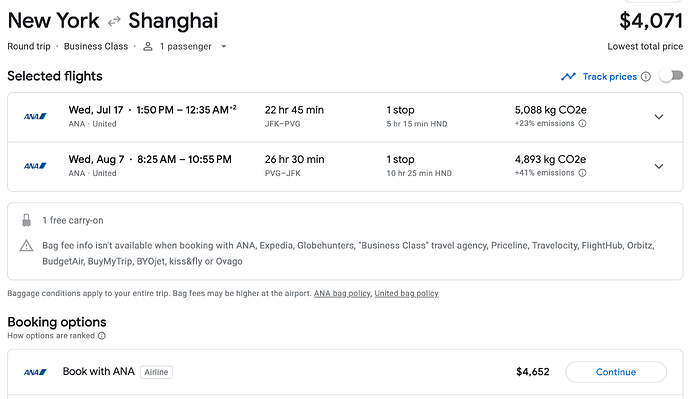Toggle the Track prices switch
The image size is (690, 399).
click(x=671, y=76)
